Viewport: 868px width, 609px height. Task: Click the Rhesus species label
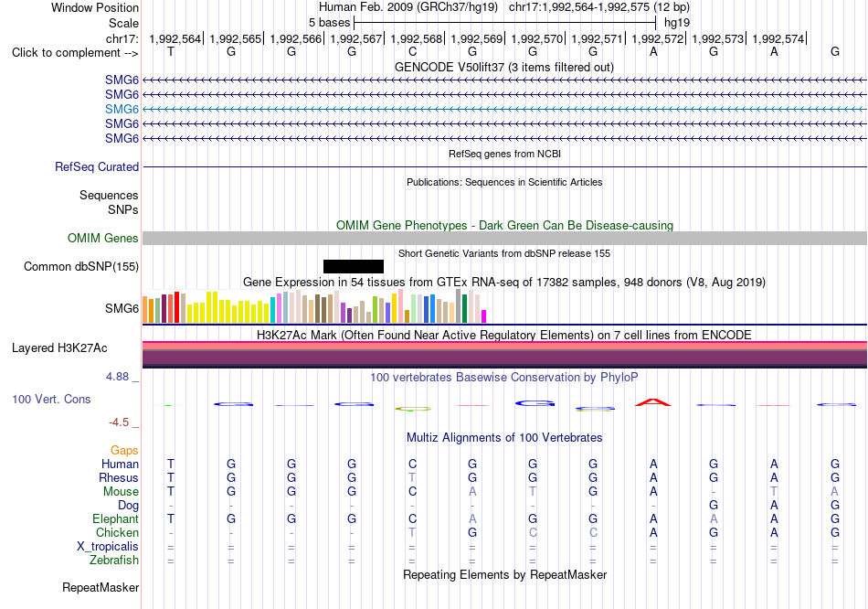click(119, 477)
